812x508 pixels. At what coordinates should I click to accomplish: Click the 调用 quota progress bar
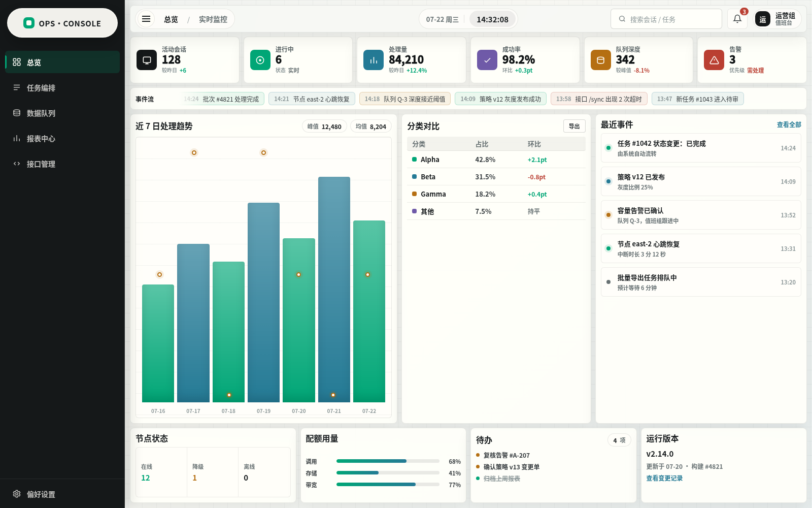point(388,461)
